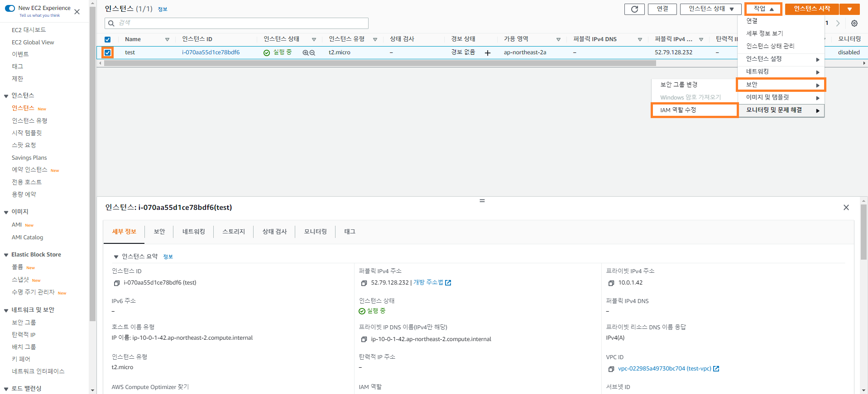Switch to the 스토리지 details tab

coord(234,232)
